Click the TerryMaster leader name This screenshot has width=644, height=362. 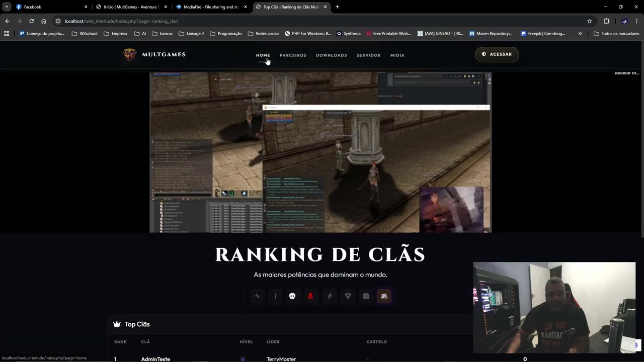[x=281, y=359]
